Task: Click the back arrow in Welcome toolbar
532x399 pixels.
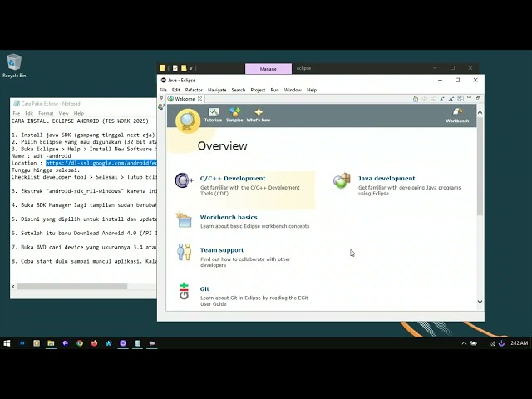Action: pyautogui.click(x=425, y=99)
